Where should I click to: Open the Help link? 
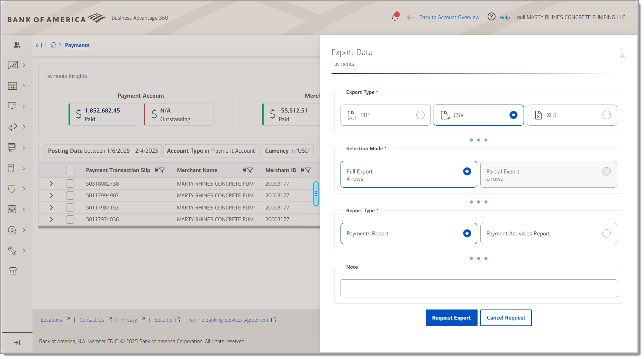pos(505,17)
